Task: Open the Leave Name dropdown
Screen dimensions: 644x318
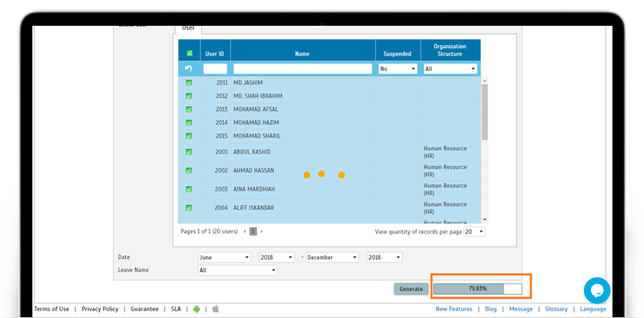Action: click(x=237, y=271)
